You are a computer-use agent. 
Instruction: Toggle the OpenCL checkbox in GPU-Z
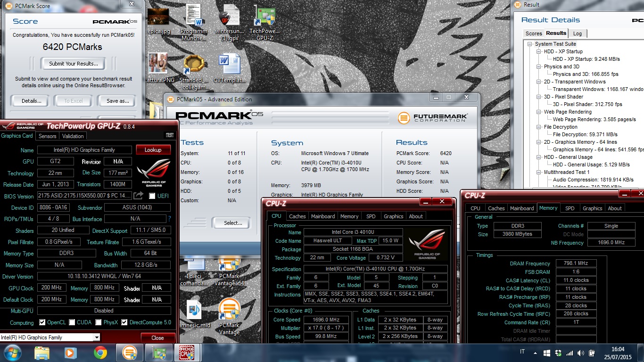[x=42, y=322]
